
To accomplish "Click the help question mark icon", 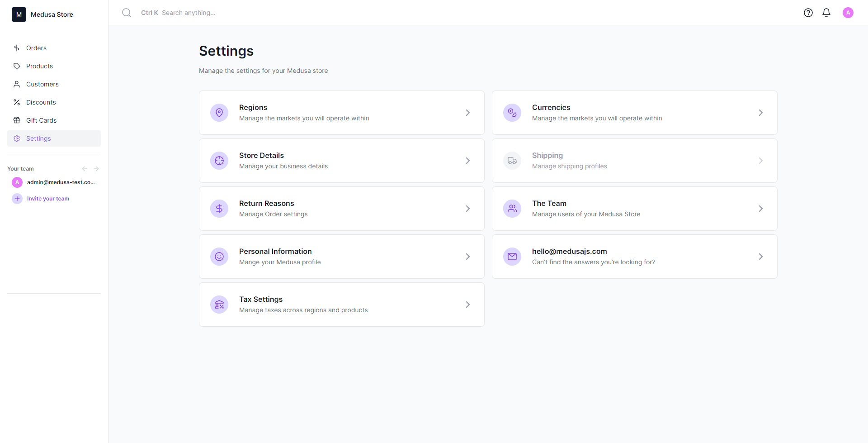I will tap(809, 12).
